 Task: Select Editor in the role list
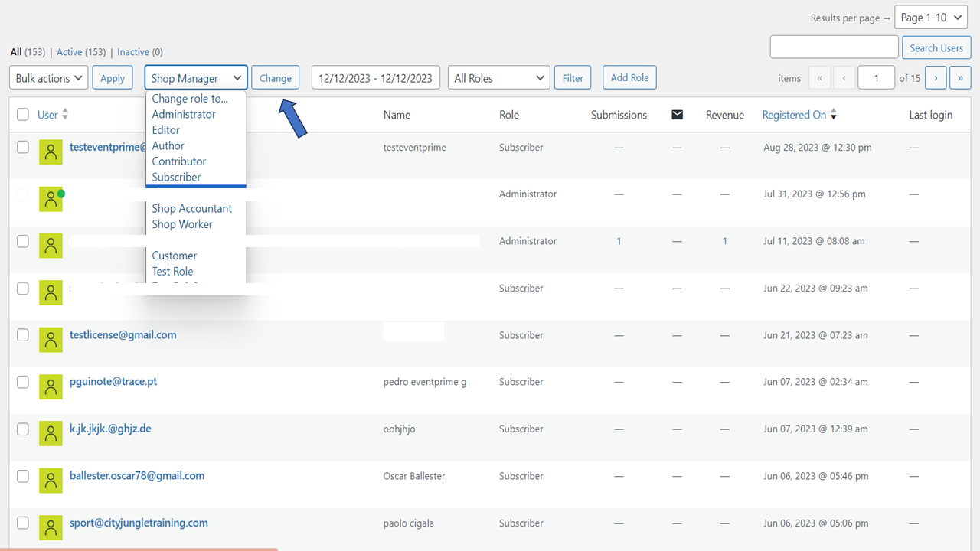(166, 130)
